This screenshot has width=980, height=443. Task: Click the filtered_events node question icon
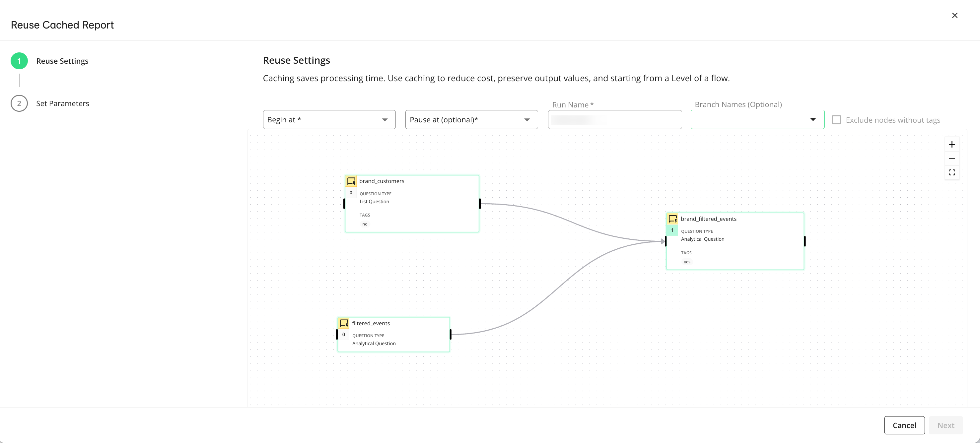pos(344,323)
